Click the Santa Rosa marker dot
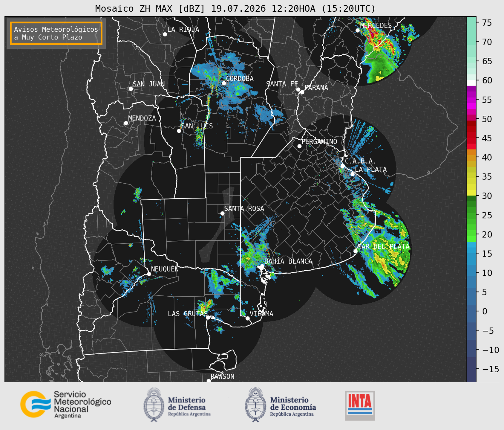Screen dimensions: 504x430 (222, 213)
